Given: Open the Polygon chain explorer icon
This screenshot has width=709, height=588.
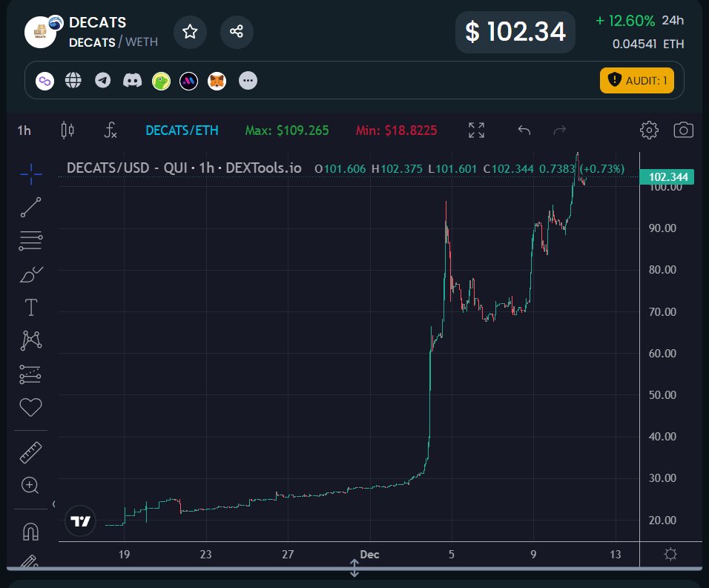Looking at the screenshot, I should point(44,82).
